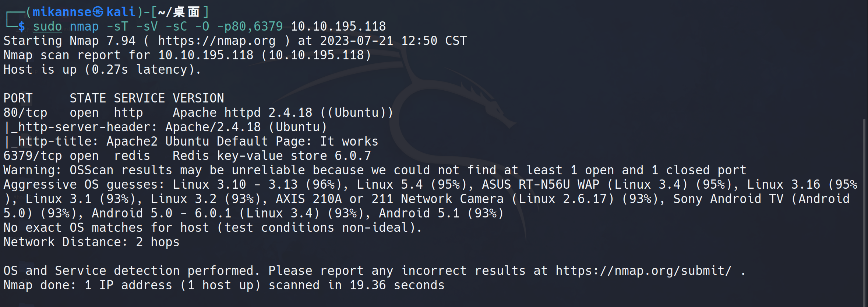This screenshot has width=868, height=307.
Task: Click the terminal's vertical scrollbar
Action: tap(864, 210)
